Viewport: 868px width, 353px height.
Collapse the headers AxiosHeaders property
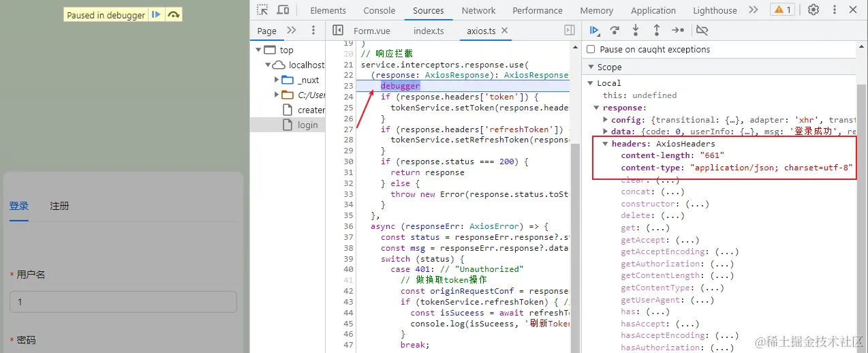(606, 144)
